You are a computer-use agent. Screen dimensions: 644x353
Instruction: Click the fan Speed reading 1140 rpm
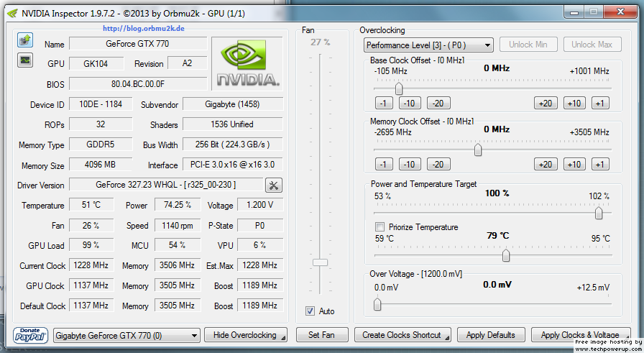(x=178, y=225)
